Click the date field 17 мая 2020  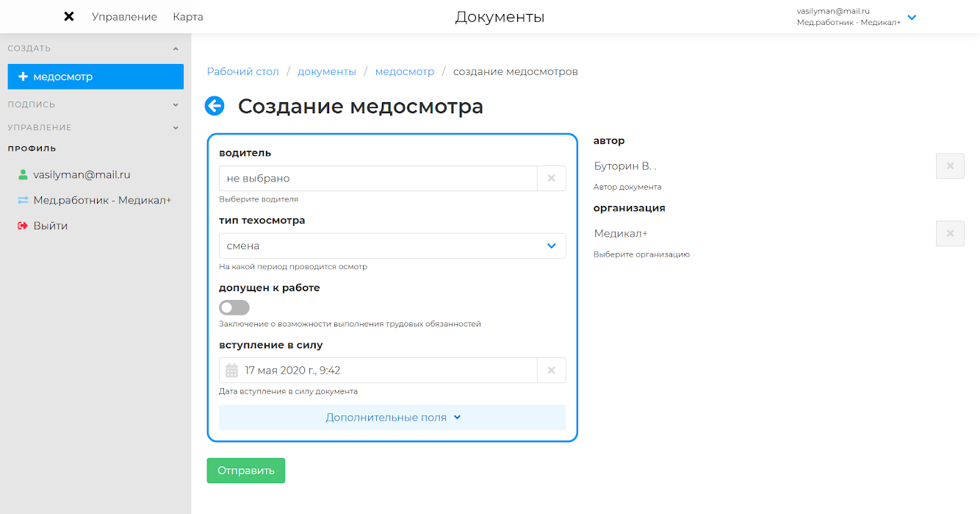(x=378, y=371)
